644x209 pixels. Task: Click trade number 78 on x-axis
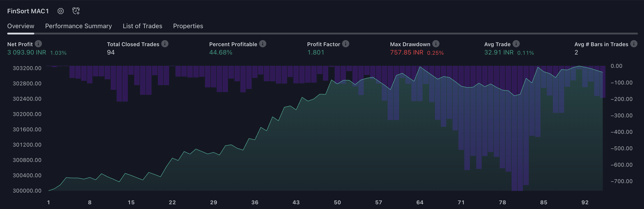coord(502,202)
